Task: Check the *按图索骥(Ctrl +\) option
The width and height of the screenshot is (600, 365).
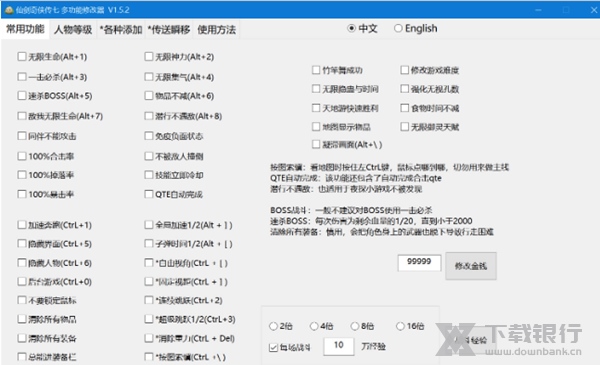Action: coord(149,357)
